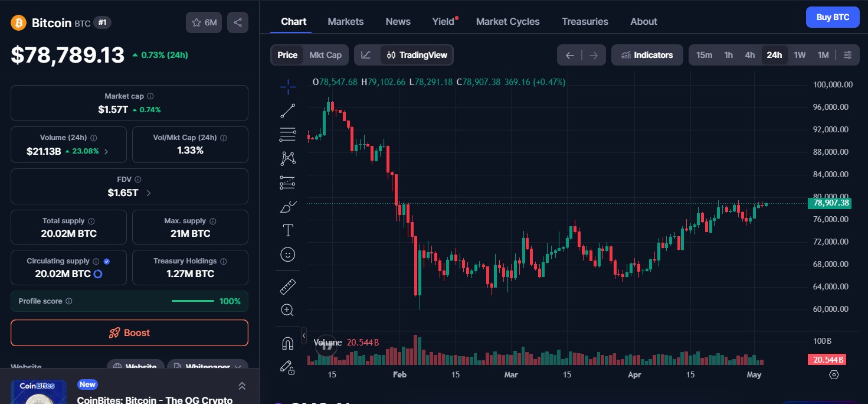Activate the zoom in tool

[x=288, y=310]
